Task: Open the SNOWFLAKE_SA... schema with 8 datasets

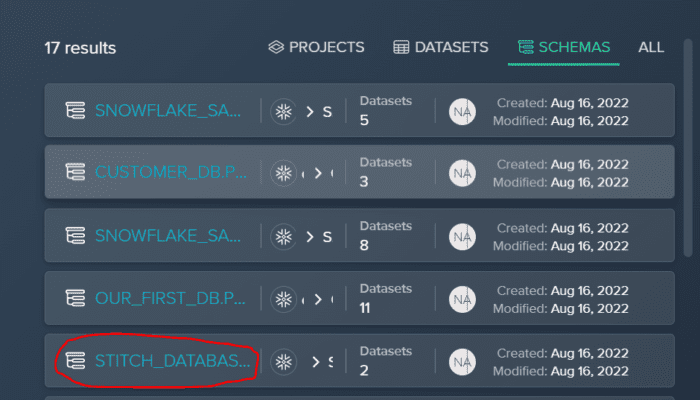Action: pyautogui.click(x=168, y=236)
